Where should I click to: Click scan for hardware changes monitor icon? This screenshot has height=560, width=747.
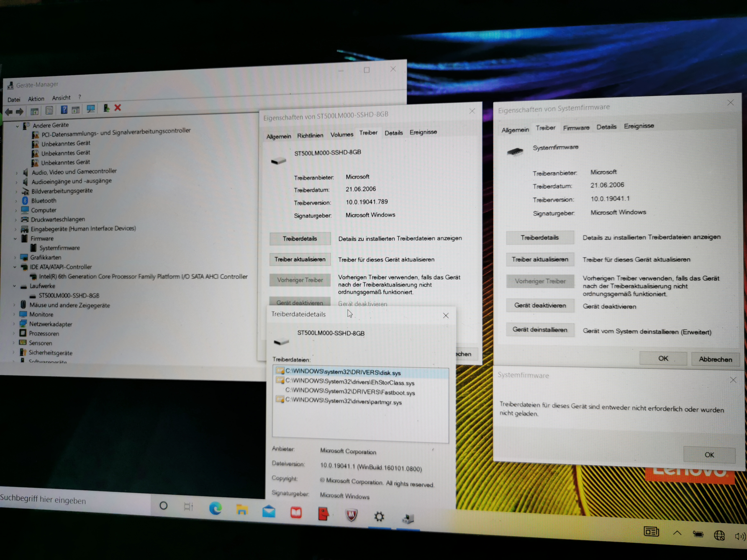click(91, 109)
